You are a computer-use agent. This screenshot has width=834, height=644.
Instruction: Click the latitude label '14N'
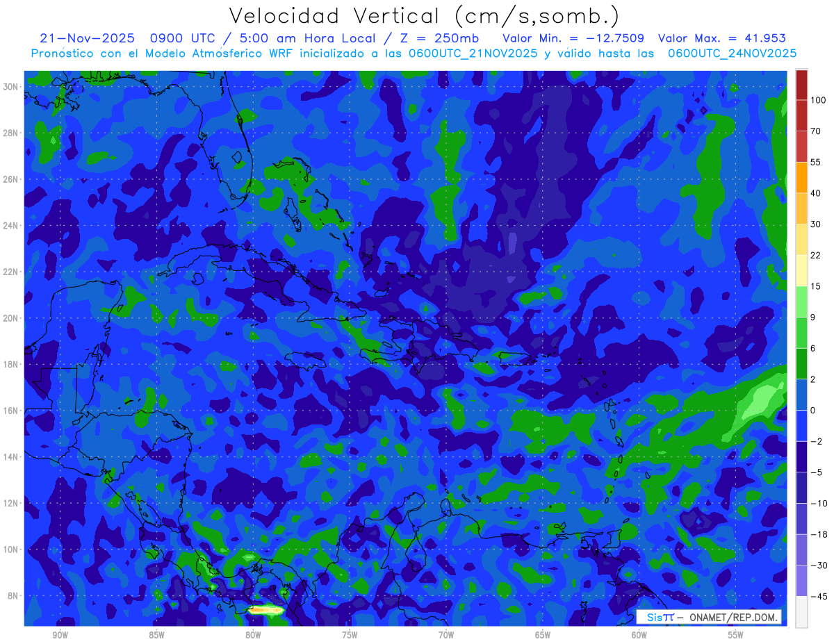tap(12, 456)
